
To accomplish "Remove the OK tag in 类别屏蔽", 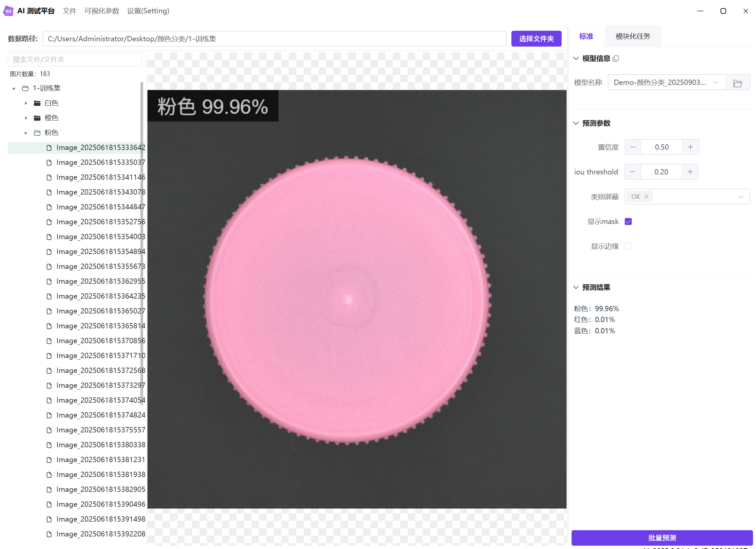I will [646, 197].
